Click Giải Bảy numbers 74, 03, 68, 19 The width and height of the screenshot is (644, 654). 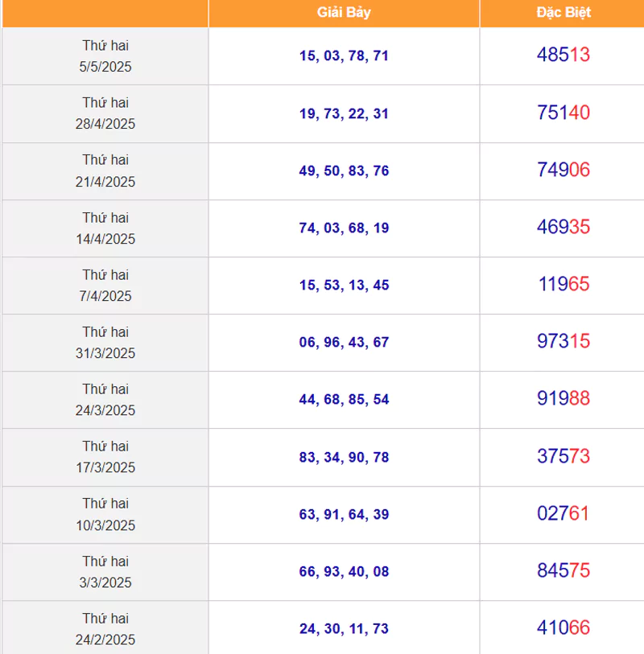[x=344, y=228]
